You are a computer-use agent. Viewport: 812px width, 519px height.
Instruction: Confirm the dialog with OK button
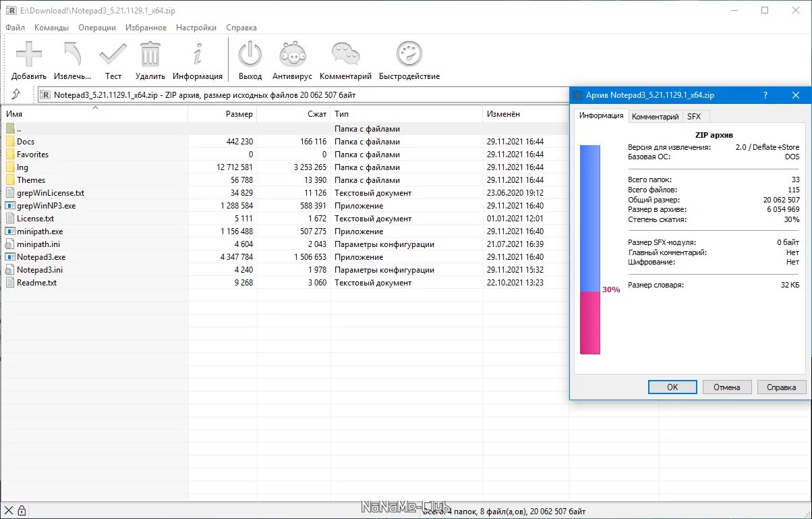pos(672,387)
